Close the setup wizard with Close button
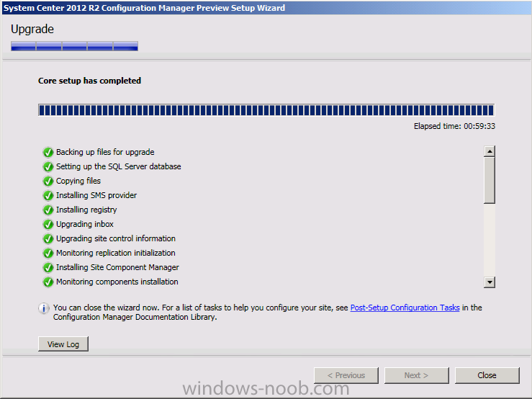Viewport: 532px width, 399px height. (487, 375)
